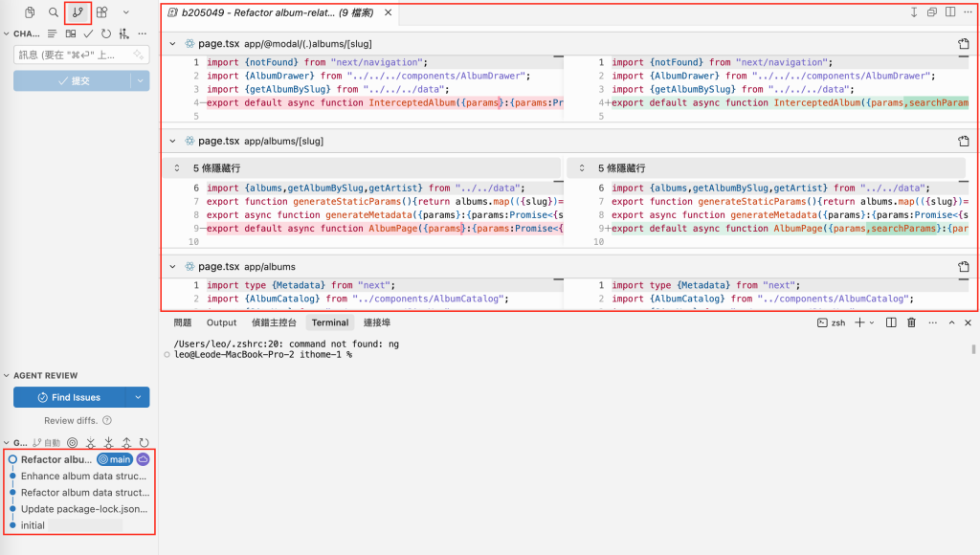Click the sparkle icon to generate commit message
980x555 pixels.
[x=138, y=55]
